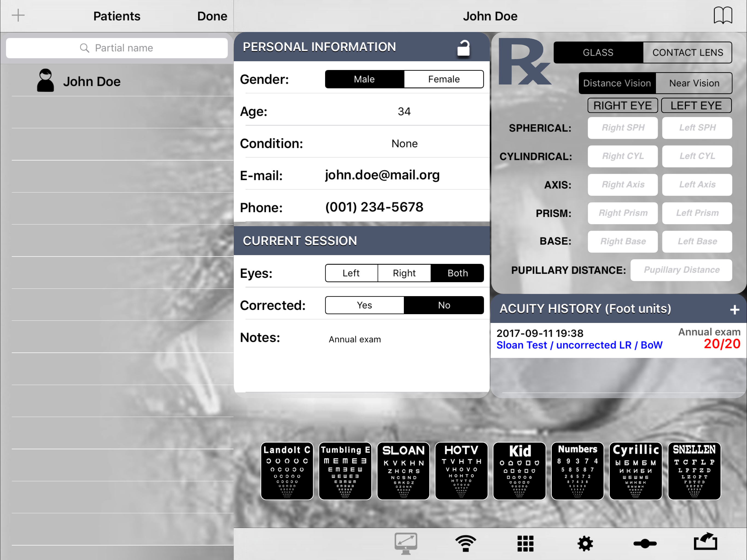This screenshot has height=560, width=747.
Task: Tap the Wi-Fi icon in bottom toolbar
Action: [x=465, y=543]
